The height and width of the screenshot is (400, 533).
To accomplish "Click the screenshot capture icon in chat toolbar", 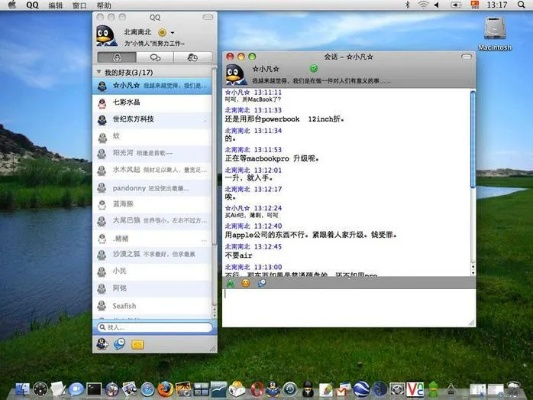I will [x=261, y=283].
